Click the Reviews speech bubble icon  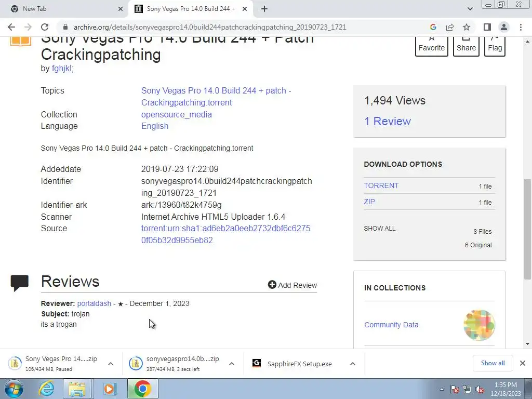click(x=19, y=283)
